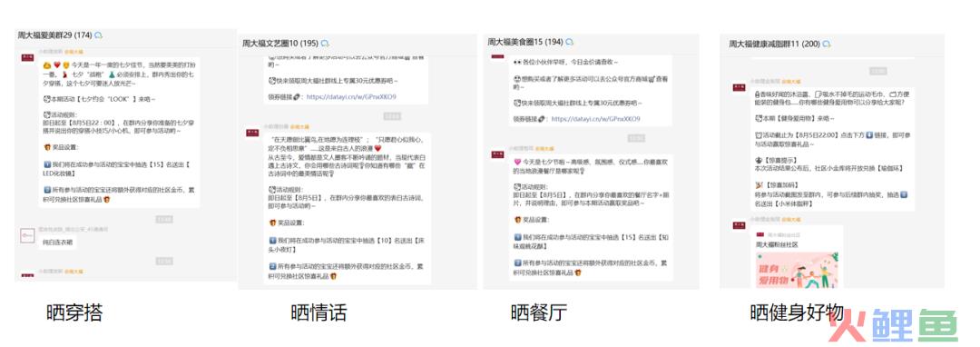Viewport: 980px width, 347px height.
Task: Click 快来领取周大福社群线上专属30元优惠券 line in 文艺圈10
Action: [332, 81]
